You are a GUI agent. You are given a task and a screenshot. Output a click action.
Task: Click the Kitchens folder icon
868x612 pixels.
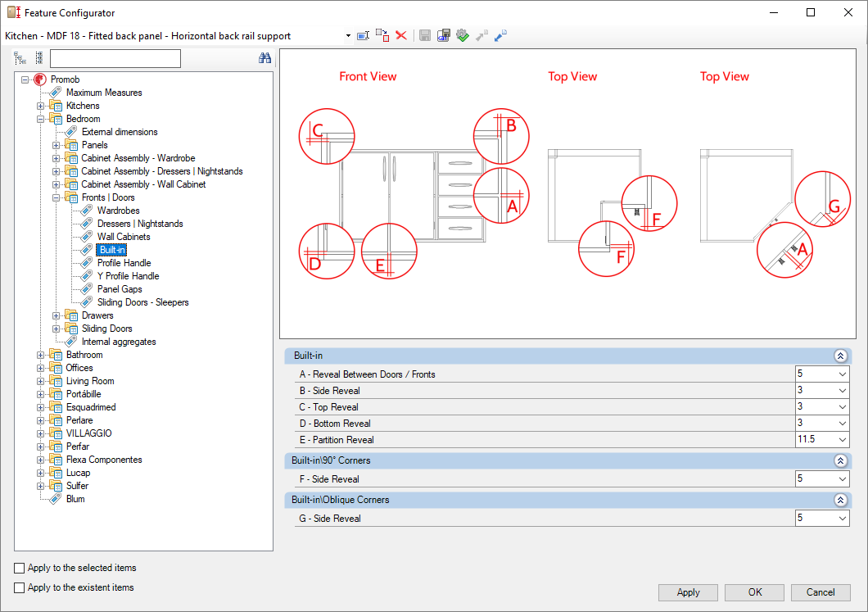pos(56,106)
